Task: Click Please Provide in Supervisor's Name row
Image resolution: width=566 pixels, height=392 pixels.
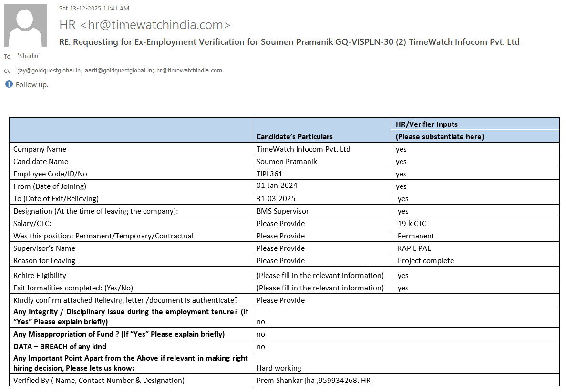Action: coord(280,248)
